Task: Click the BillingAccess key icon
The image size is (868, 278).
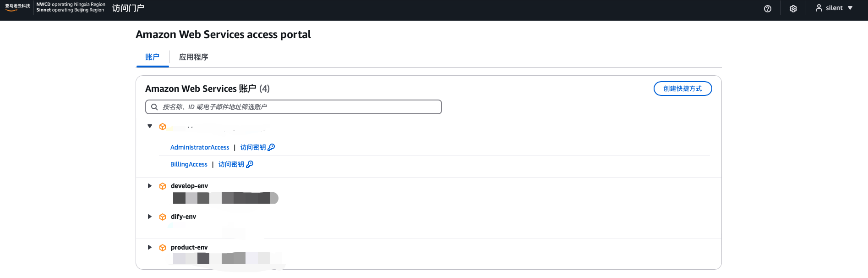Action: click(x=250, y=164)
